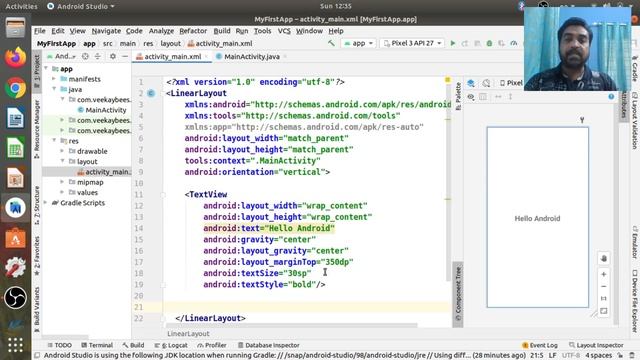Click the project panel settings gear icon
This screenshot has width=640, height=360.
[x=113, y=56]
